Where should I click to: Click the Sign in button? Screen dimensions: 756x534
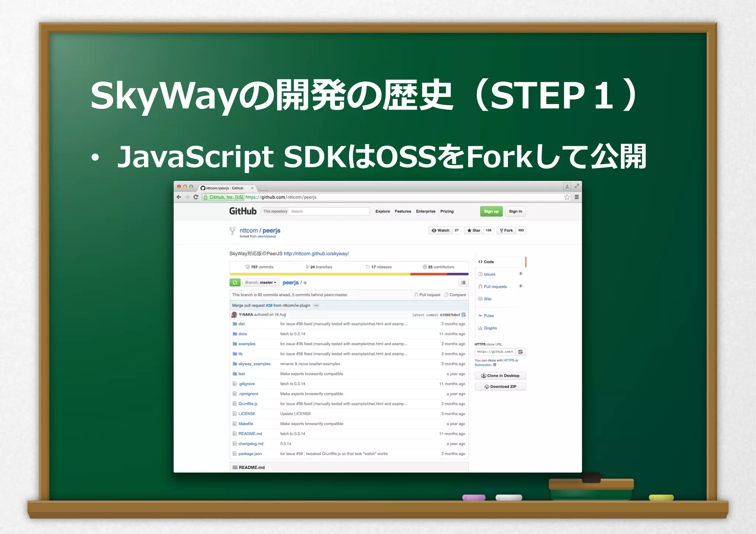pyautogui.click(x=515, y=211)
